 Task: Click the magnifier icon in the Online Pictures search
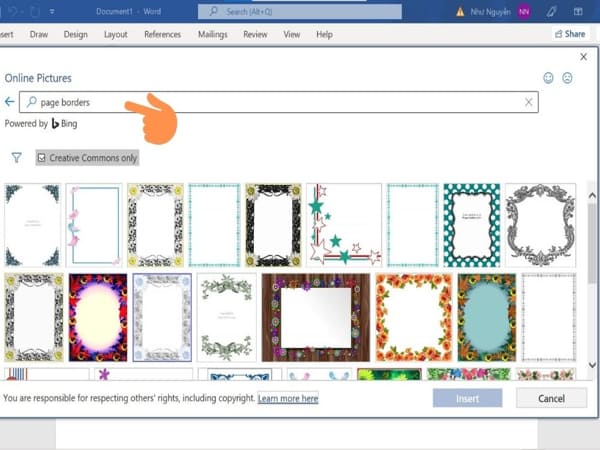coord(31,102)
